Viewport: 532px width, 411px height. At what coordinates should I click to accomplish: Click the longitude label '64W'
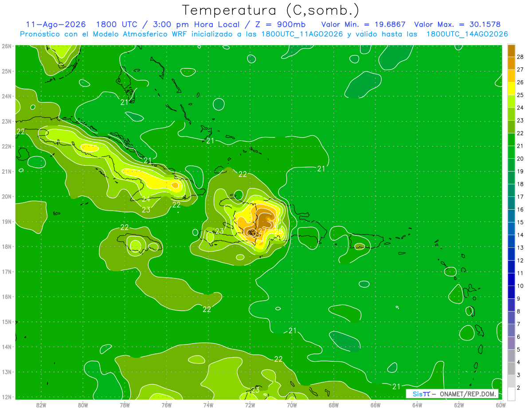pos(417,404)
